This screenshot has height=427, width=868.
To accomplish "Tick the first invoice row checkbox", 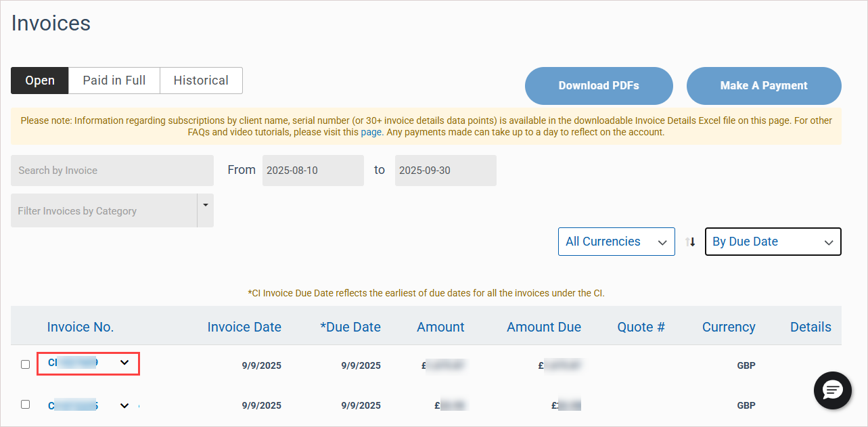I will [x=26, y=364].
